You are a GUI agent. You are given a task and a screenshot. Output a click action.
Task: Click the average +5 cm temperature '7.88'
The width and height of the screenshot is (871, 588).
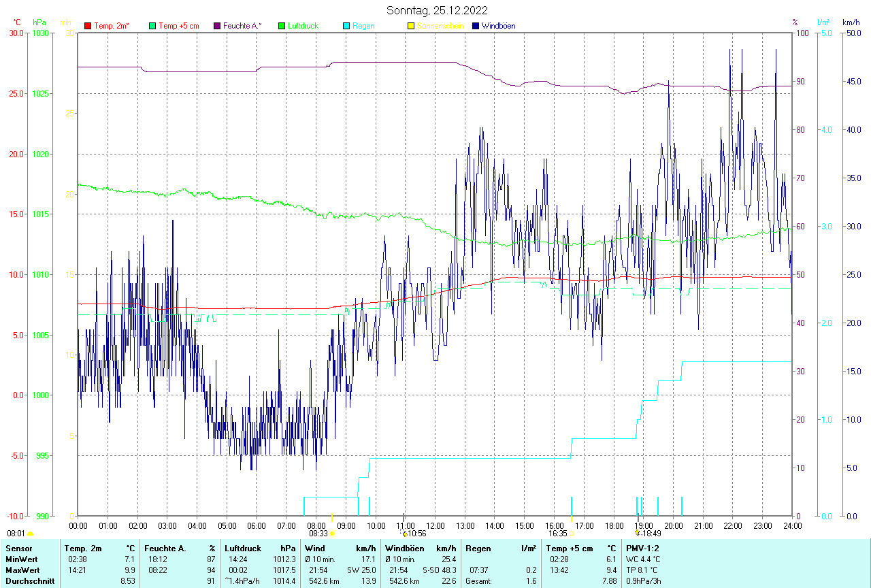(x=608, y=581)
